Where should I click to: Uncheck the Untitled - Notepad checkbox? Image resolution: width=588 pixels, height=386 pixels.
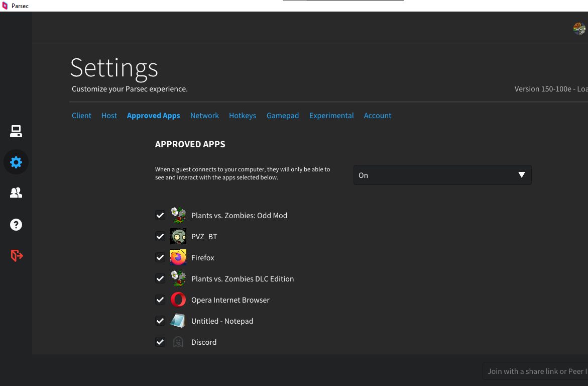tap(160, 321)
